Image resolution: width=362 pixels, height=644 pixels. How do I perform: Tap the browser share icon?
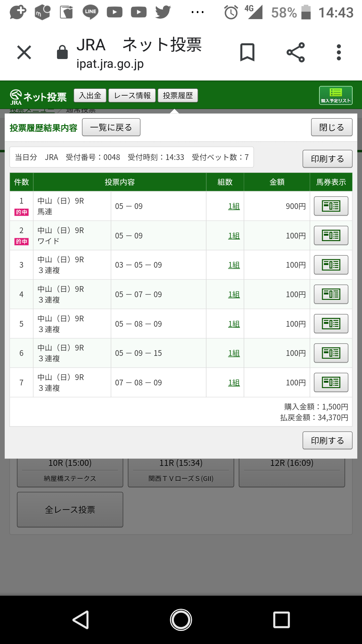[296, 52]
